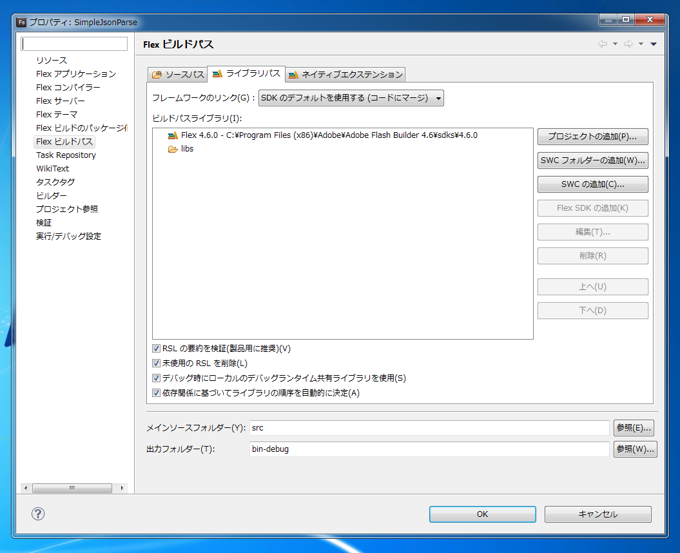Click the 削除(R) button
The width and height of the screenshot is (680, 553).
coord(593,256)
